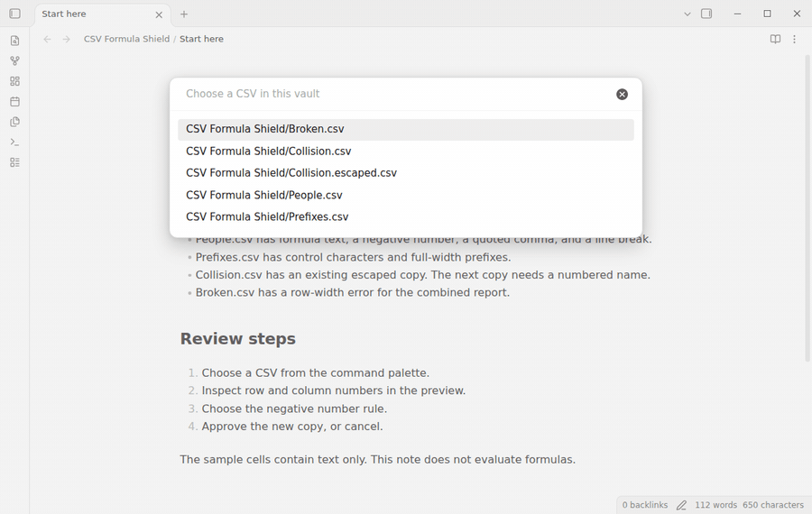Click the 'Prefixes.csv has control characters' bullet

click(353, 257)
